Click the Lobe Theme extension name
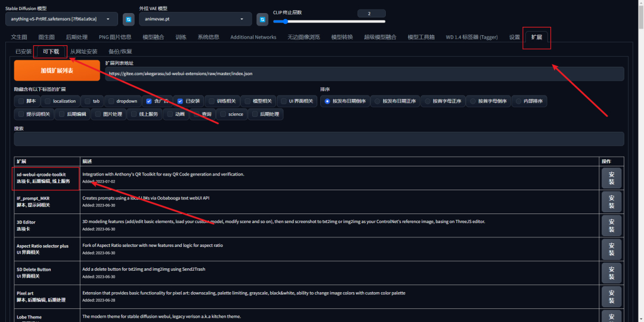Image resolution: width=644 pixels, height=322 pixels. pyautogui.click(x=29, y=317)
